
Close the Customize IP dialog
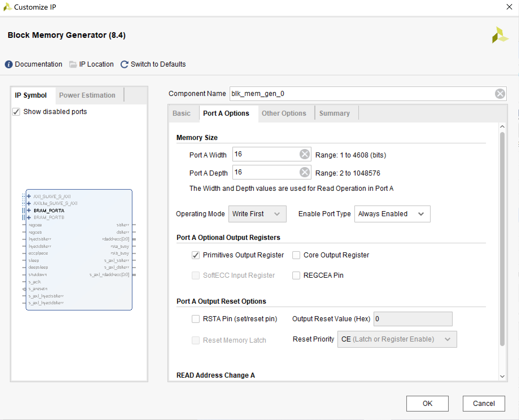tap(509, 7)
